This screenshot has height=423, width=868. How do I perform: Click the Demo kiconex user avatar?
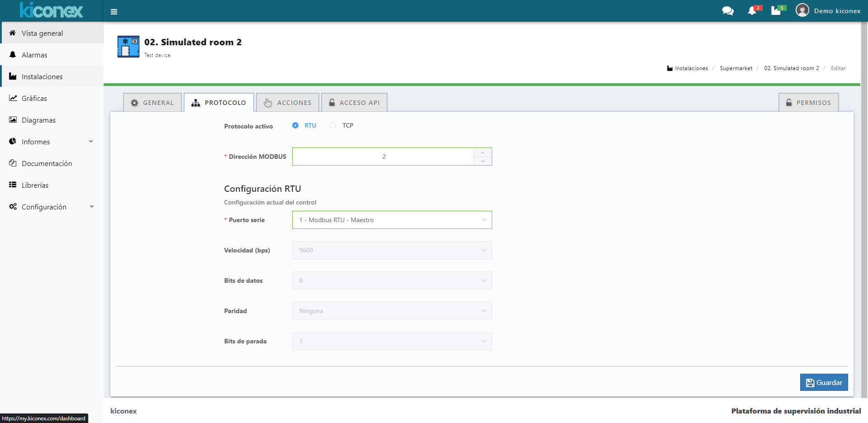pyautogui.click(x=802, y=10)
